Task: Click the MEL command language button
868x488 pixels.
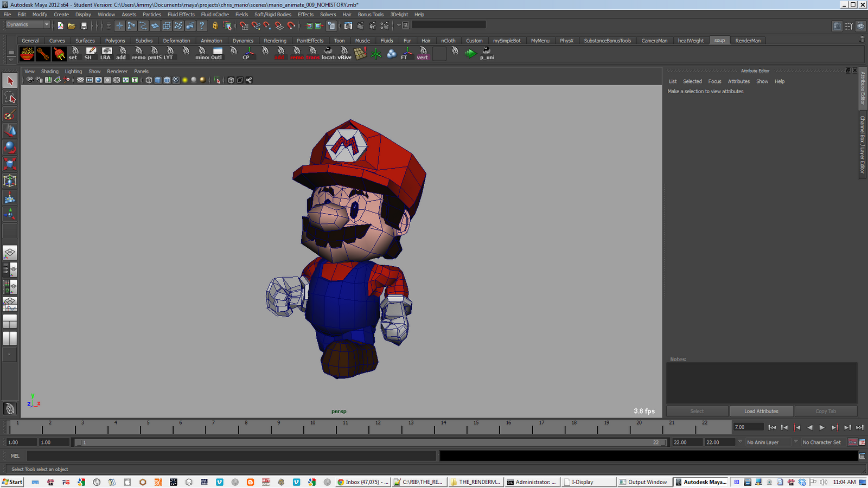Action: [15, 456]
